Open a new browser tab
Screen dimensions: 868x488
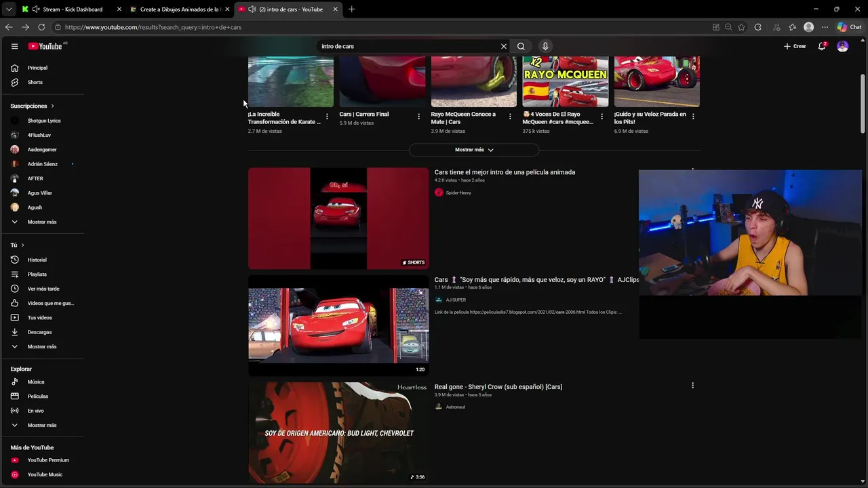(x=351, y=9)
